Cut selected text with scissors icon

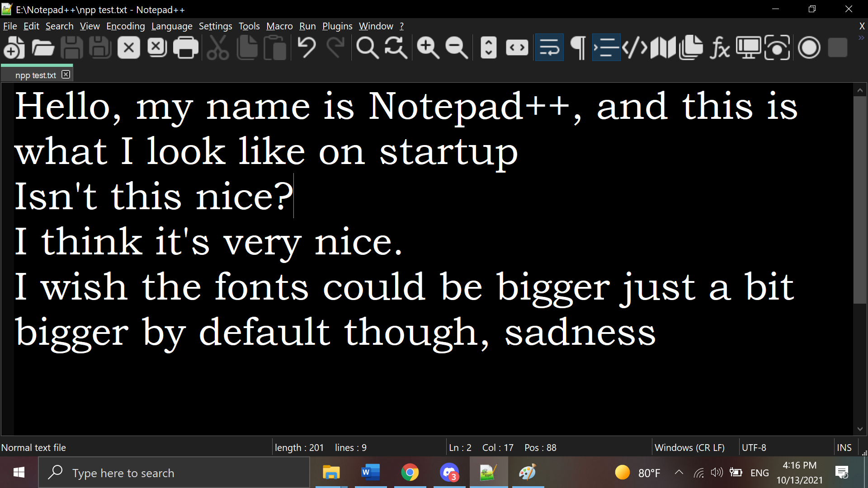(x=218, y=47)
